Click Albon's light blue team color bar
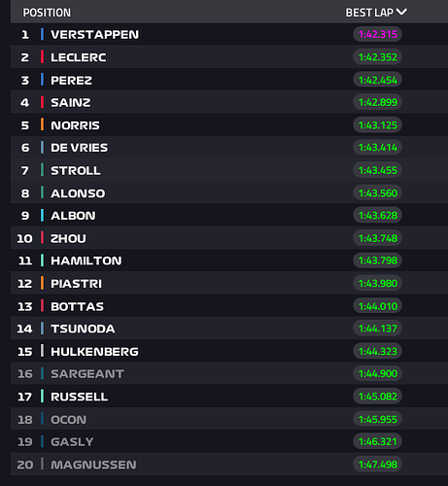This screenshot has height=486, width=448. coord(42,216)
